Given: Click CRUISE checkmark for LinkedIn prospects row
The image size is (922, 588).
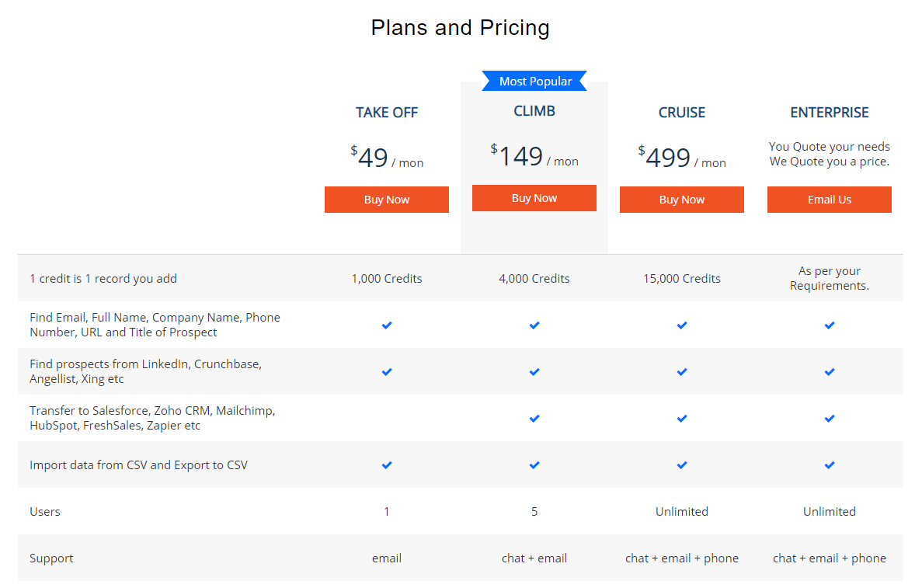Looking at the screenshot, I should (x=681, y=371).
